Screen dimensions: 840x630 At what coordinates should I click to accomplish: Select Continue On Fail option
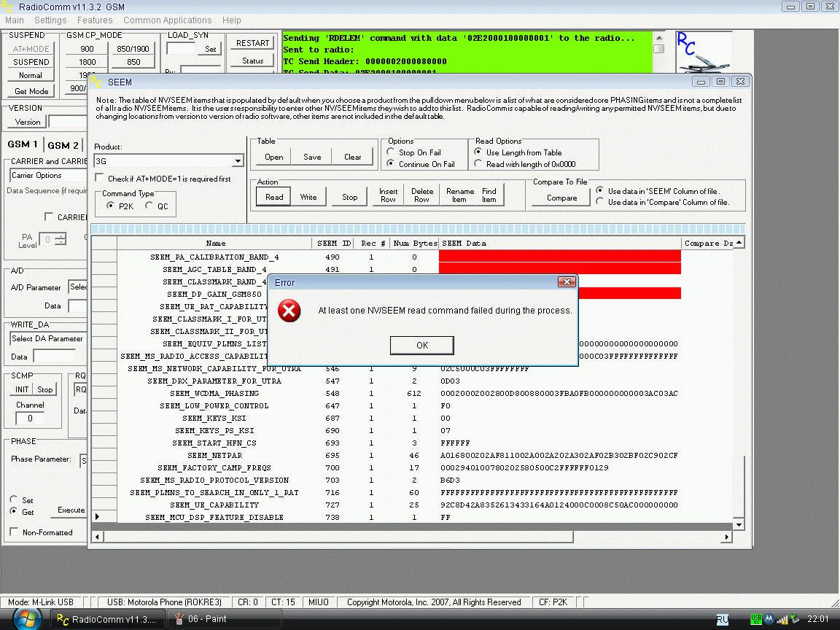(391, 163)
